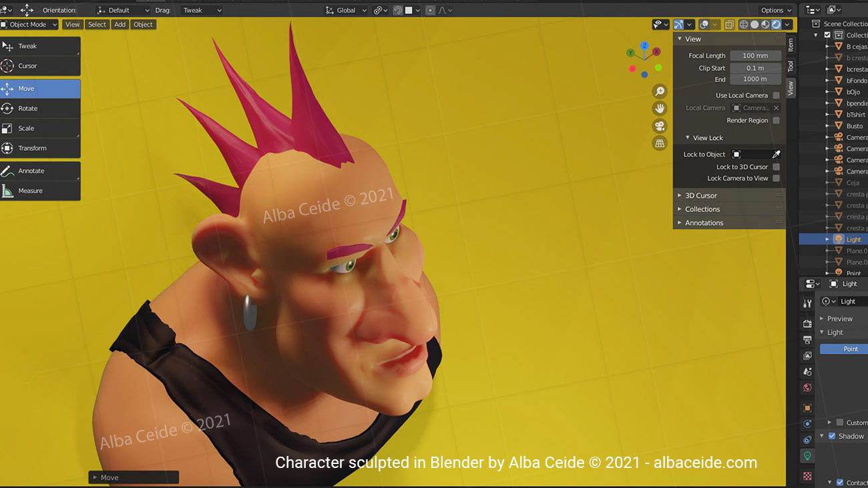Collapse the View panel section
Image resolution: width=868 pixels, height=488 pixels.
680,39
